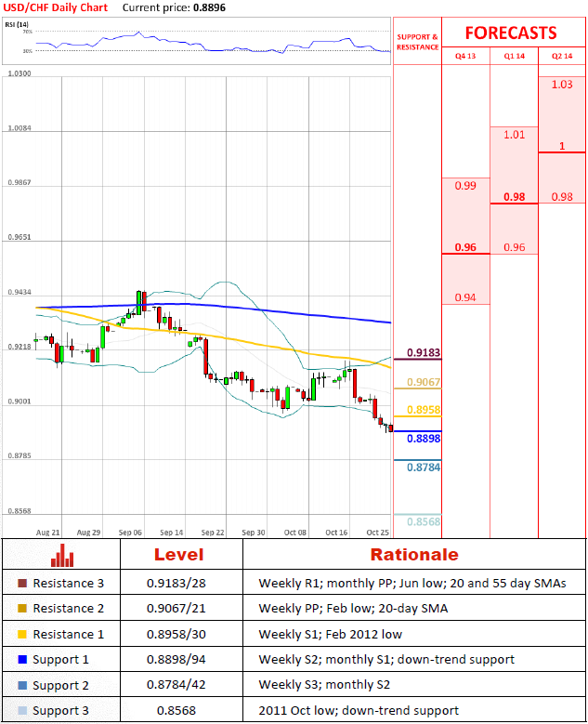Click the Rationale column header

tap(414, 555)
